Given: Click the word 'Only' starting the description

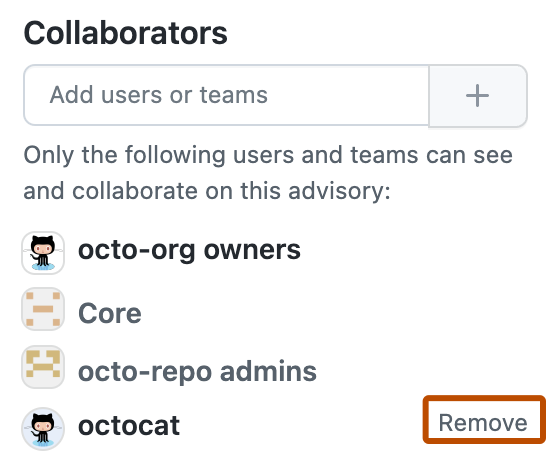Looking at the screenshot, I should coord(49,156).
